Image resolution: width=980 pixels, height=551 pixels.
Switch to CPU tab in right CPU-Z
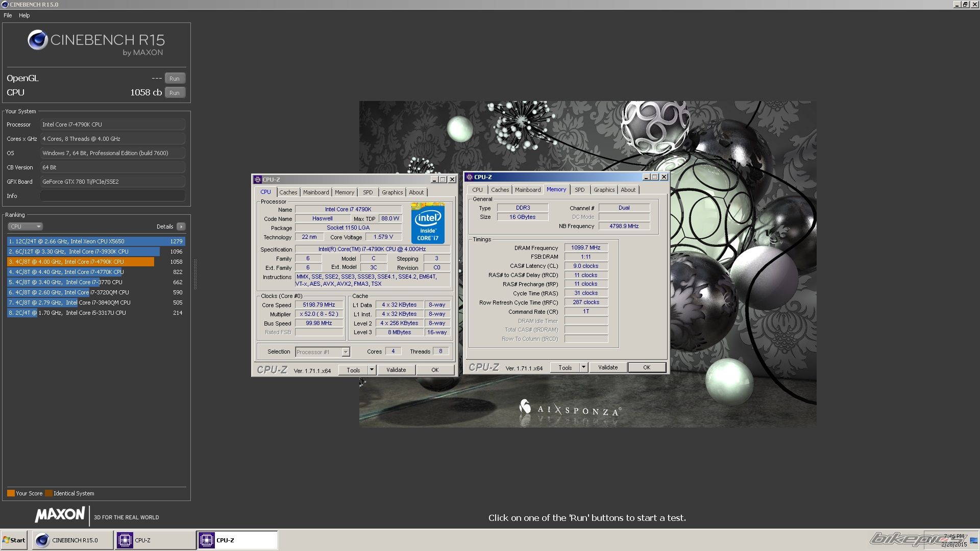477,190
